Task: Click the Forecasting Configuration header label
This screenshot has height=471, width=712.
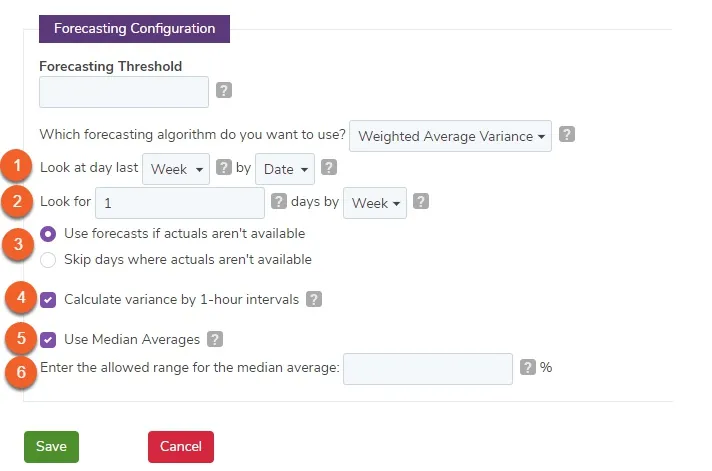Action: [134, 29]
